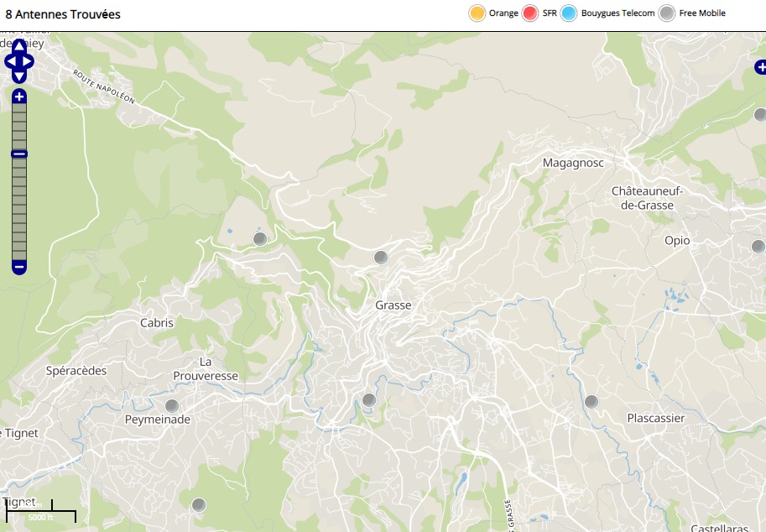Click the Free Mobile gray legend circle
This screenshot has height=532, width=766.
[x=667, y=13]
